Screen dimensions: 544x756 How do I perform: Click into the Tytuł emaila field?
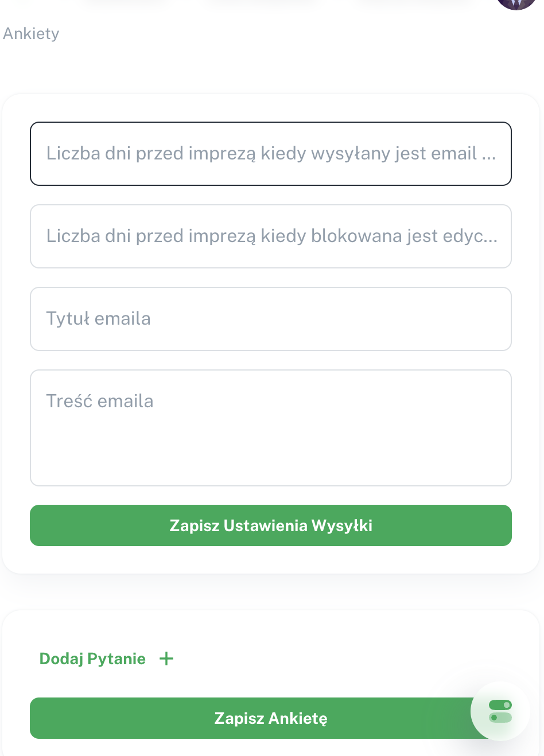coord(271,319)
